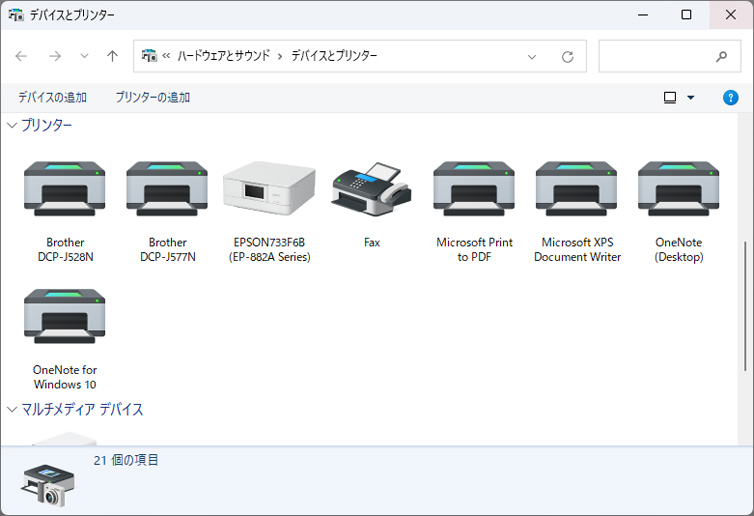Maximize the デバイスとプリンター window
Viewport: 754px width, 516px height.
point(686,15)
